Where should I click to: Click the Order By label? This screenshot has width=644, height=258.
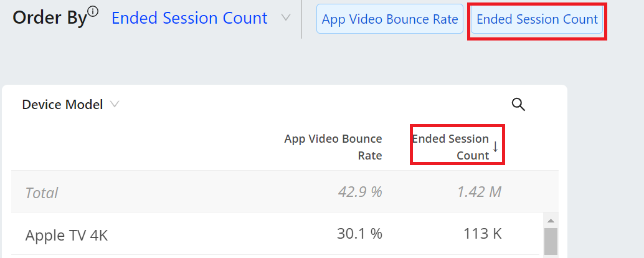click(x=50, y=19)
